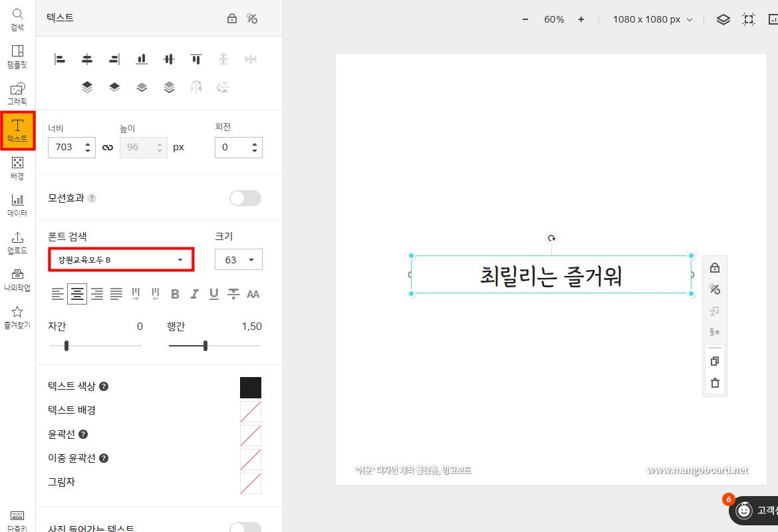Toggle width-height link icon

pos(108,148)
